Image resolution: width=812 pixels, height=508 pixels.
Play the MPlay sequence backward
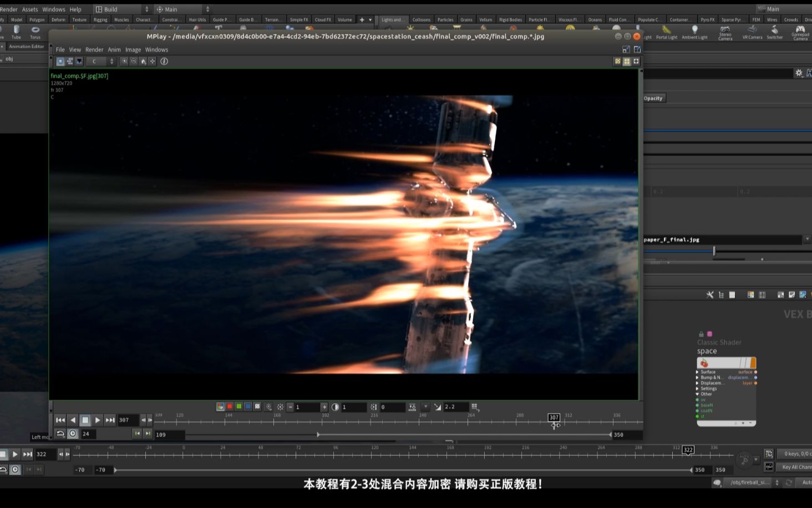[x=73, y=420]
